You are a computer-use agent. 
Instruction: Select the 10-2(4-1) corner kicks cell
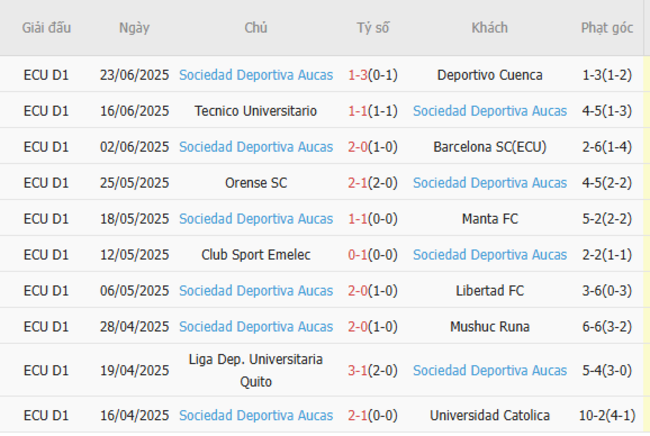(607, 415)
